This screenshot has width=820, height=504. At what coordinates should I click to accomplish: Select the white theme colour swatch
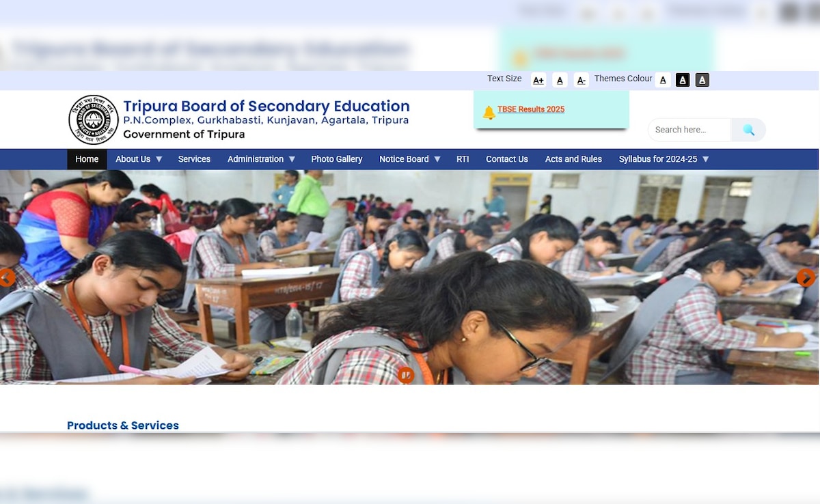point(662,80)
